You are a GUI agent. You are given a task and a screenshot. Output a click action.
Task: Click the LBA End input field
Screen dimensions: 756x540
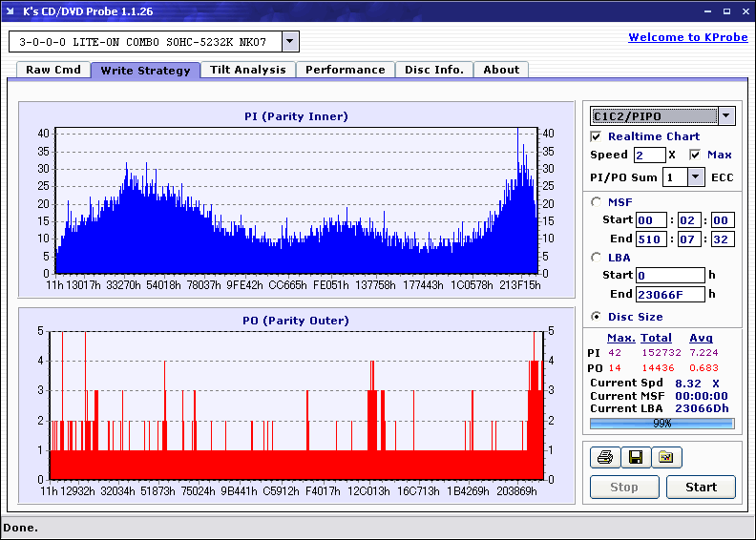670,294
